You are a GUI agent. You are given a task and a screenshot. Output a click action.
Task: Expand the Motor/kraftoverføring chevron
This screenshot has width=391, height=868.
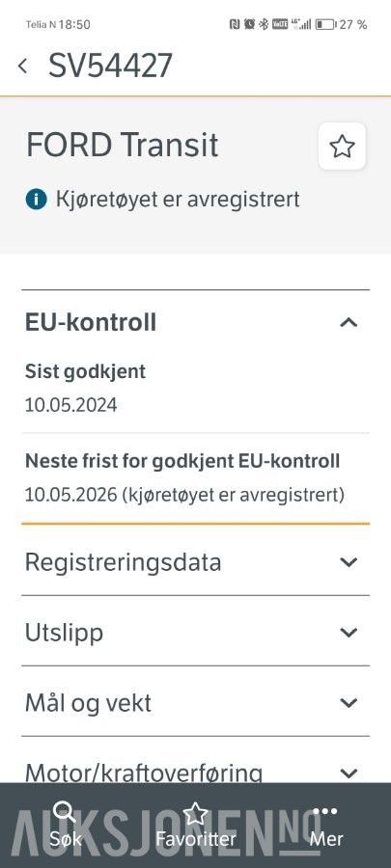click(349, 773)
